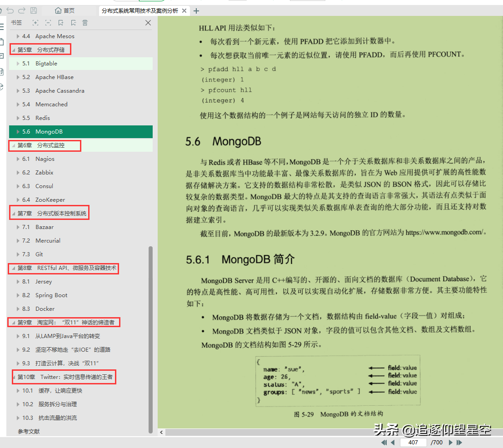
Task: Open bookmark 9.2 坚定不移地走去IOE的道路
Action: pos(66,349)
